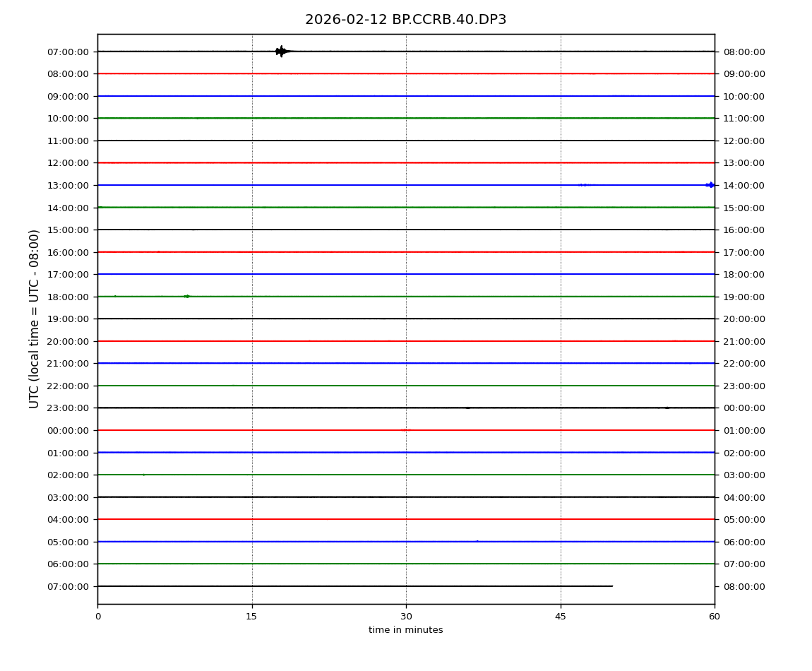Click the end point of the bottom black trace

click(x=612, y=586)
